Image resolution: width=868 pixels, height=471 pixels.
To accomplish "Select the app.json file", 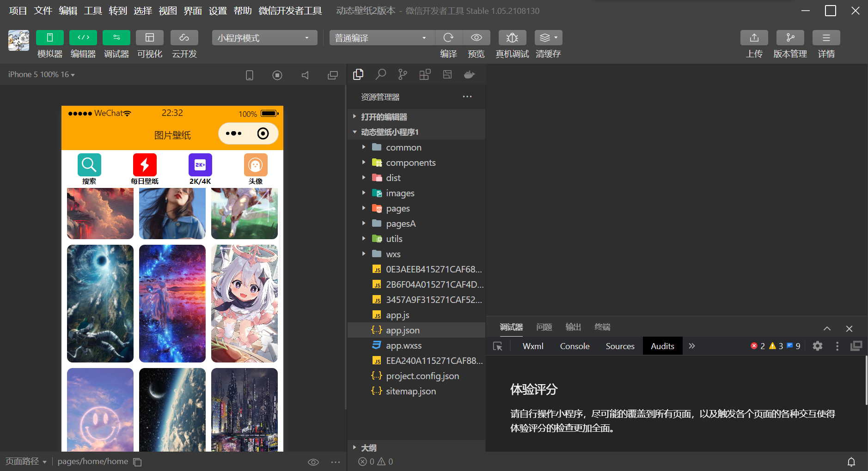I will coord(403,330).
